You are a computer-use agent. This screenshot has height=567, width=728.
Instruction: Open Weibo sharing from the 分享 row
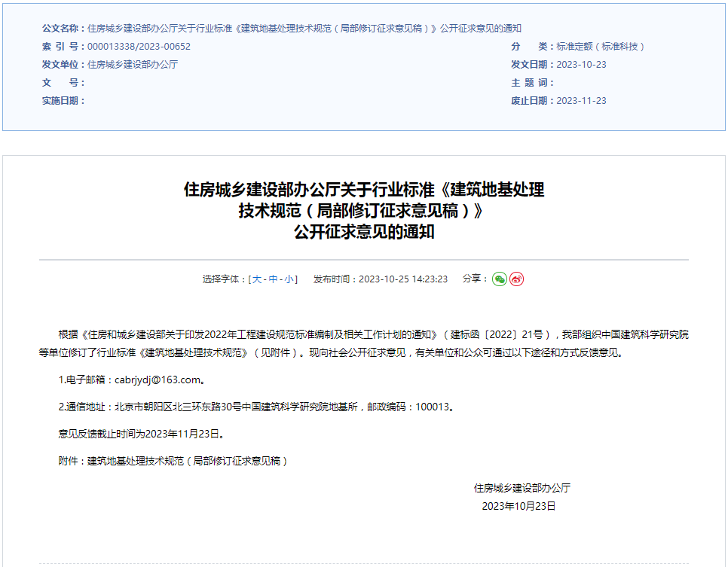[x=516, y=279]
